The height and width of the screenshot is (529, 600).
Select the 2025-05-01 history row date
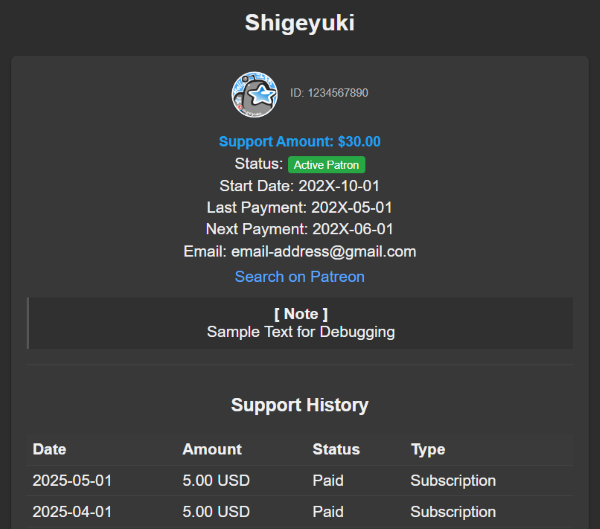tap(73, 481)
